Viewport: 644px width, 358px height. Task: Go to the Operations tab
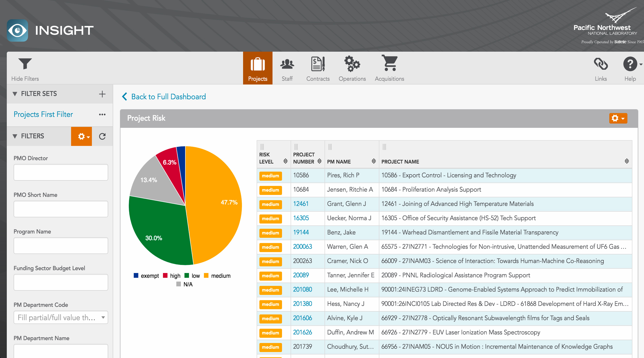[352, 68]
